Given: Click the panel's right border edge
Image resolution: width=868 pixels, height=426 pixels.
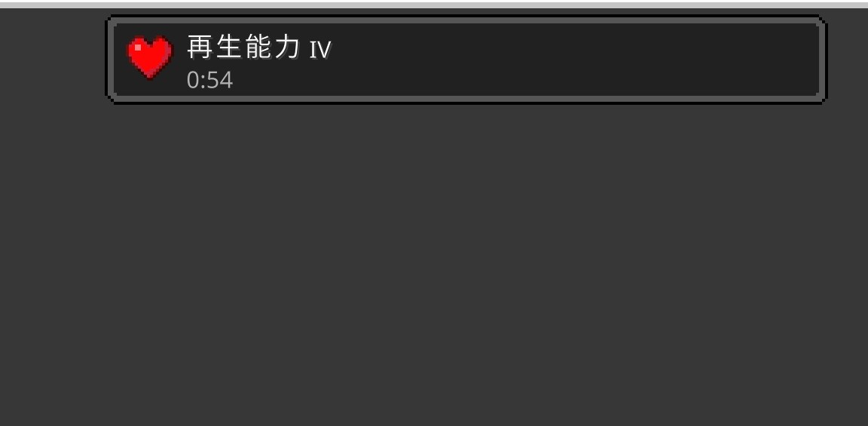Looking at the screenshot, I should point(822,60).
